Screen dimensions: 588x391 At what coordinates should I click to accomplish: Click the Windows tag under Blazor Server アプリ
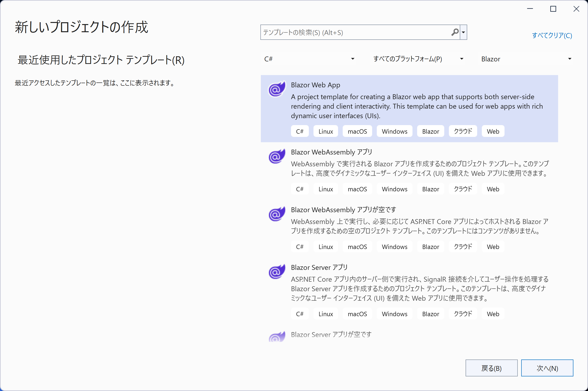click(x=395, y=314)
